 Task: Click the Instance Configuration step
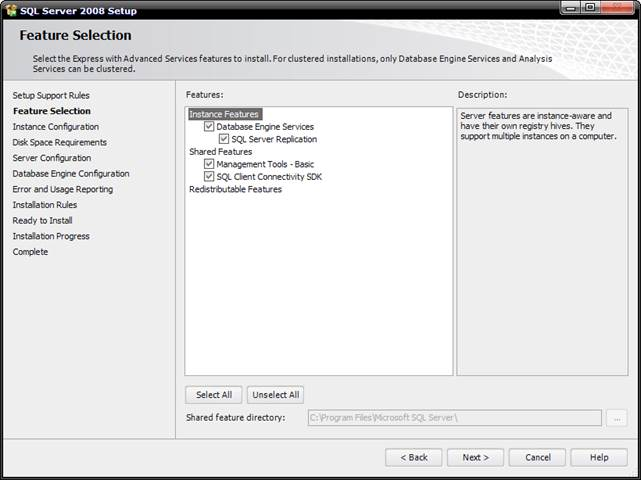click(x=56, y=127)
